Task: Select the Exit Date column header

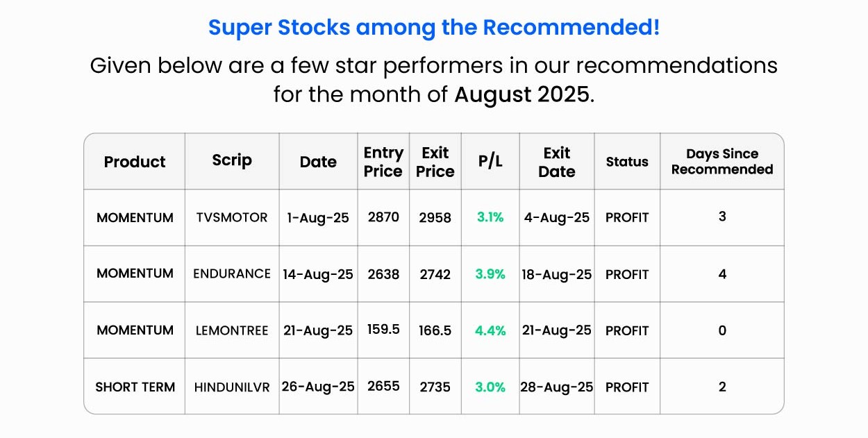Action: 557,162
